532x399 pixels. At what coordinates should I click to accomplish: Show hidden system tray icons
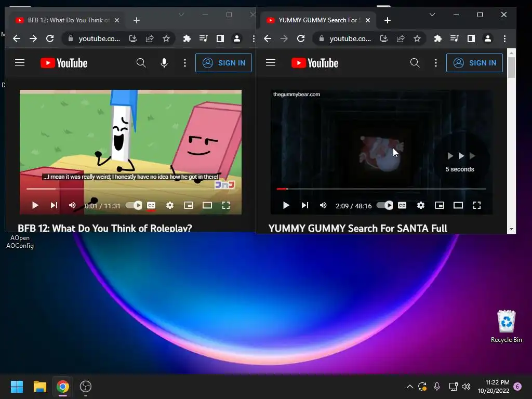click(x=409, y=387)
